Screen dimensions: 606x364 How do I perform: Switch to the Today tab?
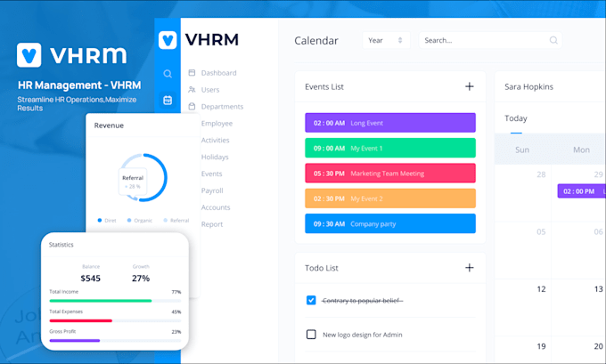pyautogui.click(x=516, y=118)
